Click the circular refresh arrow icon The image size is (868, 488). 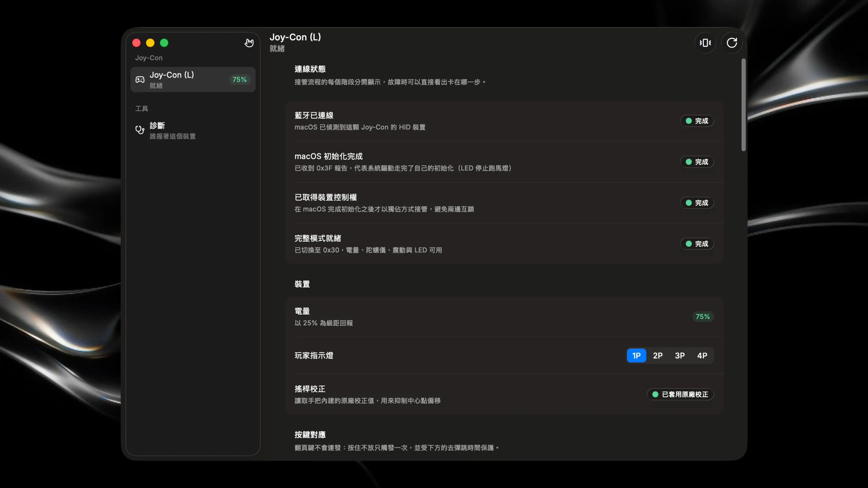[x=732, y=43]
